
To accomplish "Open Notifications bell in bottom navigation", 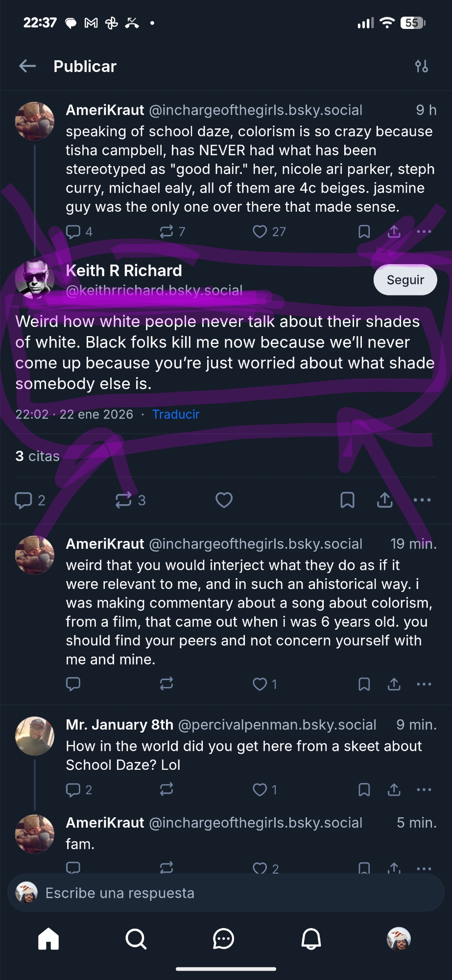I will 311,939.
